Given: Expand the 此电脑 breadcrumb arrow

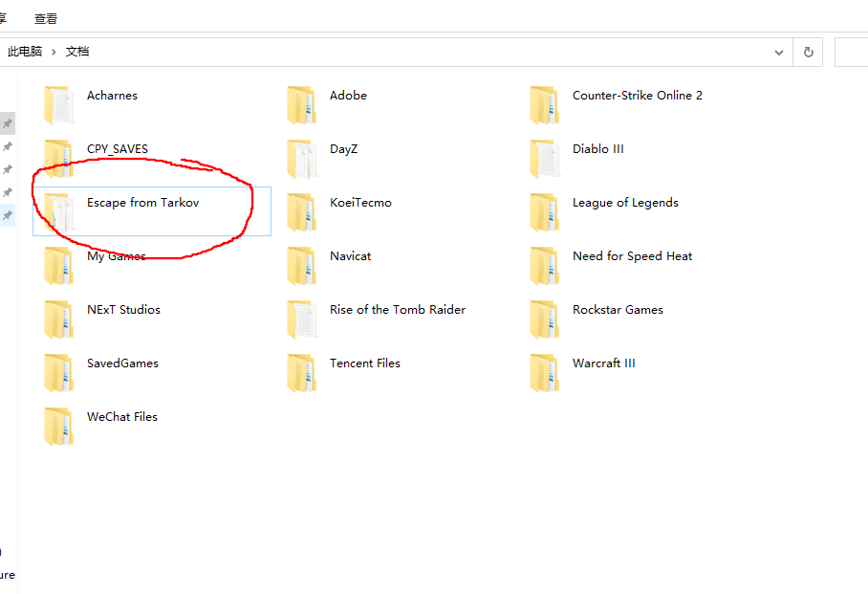Looking at the screenshot, I should pos(54,52).
